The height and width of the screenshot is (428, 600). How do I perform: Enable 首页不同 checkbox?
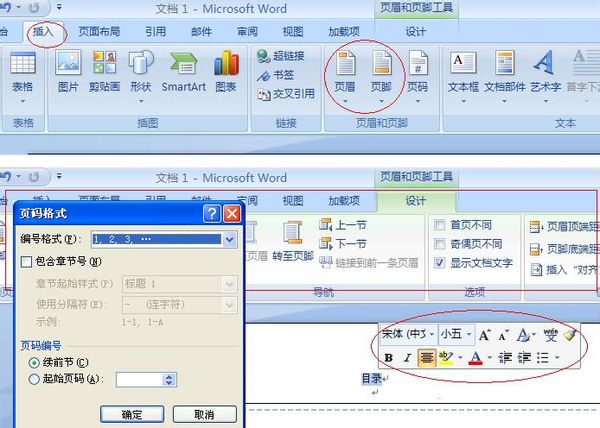click(440, 225)
